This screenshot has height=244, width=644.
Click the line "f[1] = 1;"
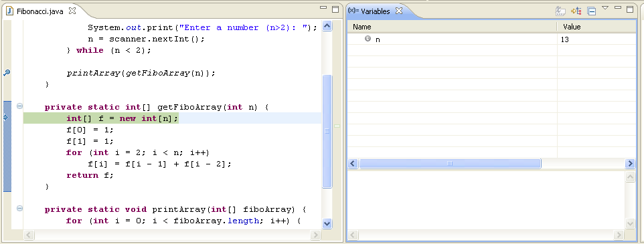pyautogui.click(x=90, y=141)
